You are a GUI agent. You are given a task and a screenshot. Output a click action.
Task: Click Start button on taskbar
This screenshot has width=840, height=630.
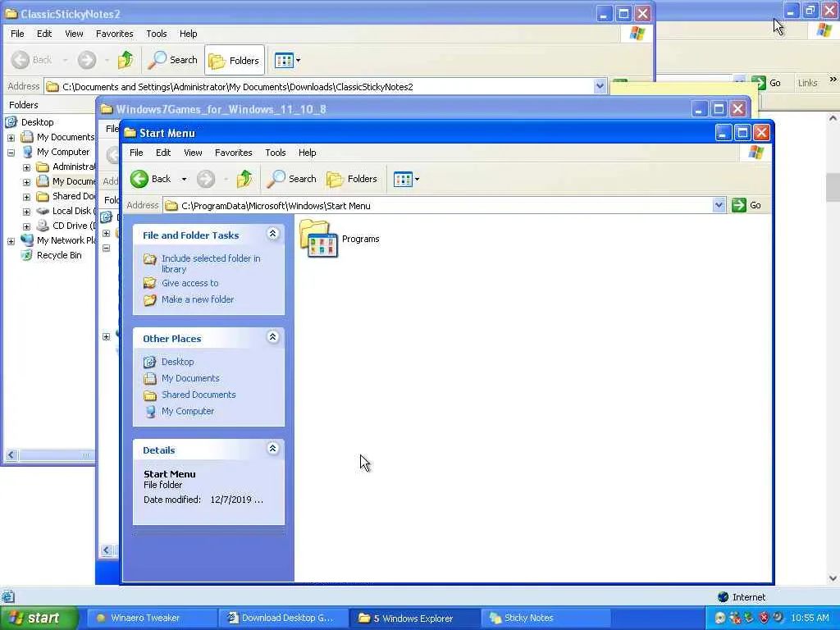(39, 619)
